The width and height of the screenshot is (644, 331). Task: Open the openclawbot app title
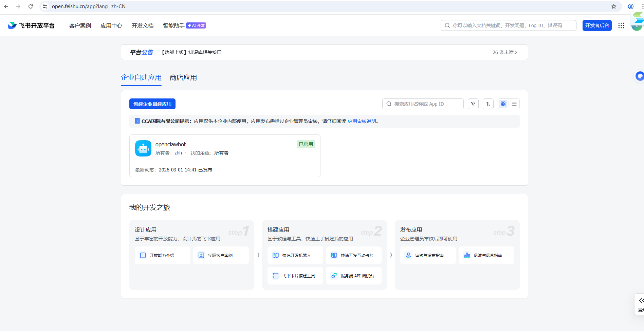(x=170, y=144)
